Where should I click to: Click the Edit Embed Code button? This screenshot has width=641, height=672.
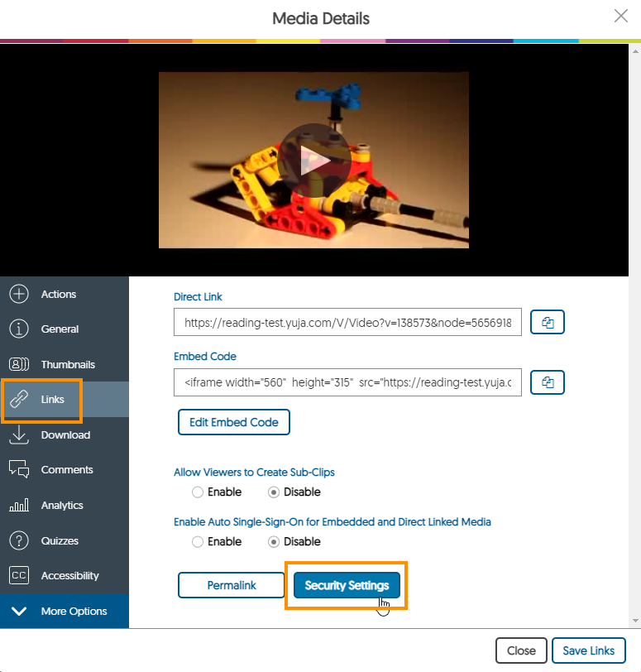(234, 422)
